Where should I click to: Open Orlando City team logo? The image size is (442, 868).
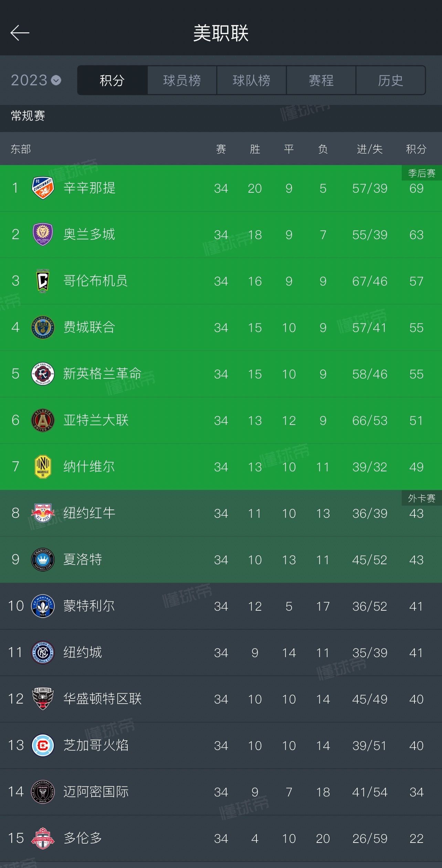tap(43, 234)
